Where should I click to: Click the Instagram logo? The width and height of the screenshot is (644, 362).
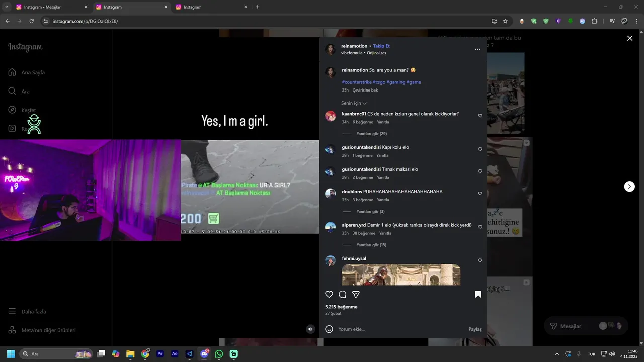(x=25, y=47)
